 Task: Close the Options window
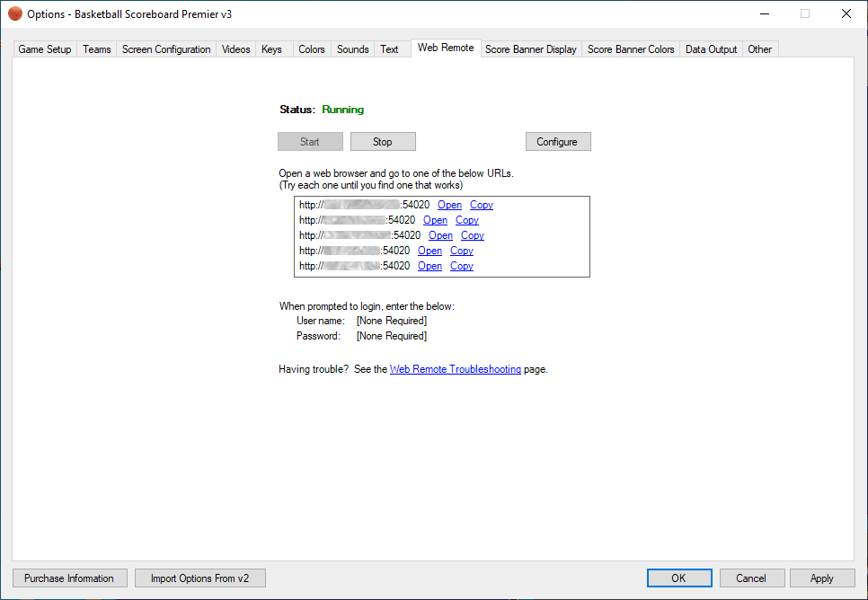coord(846,13)
